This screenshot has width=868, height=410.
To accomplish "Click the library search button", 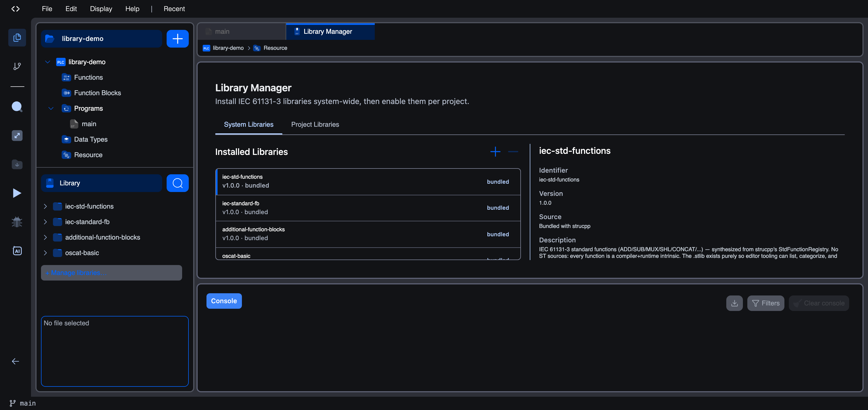I will point(178,183).
